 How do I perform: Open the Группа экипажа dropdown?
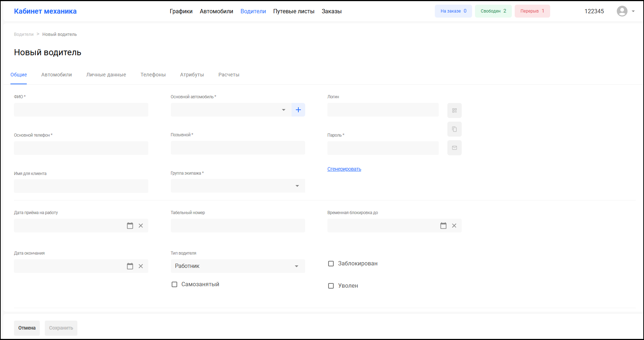pos(297,186)
